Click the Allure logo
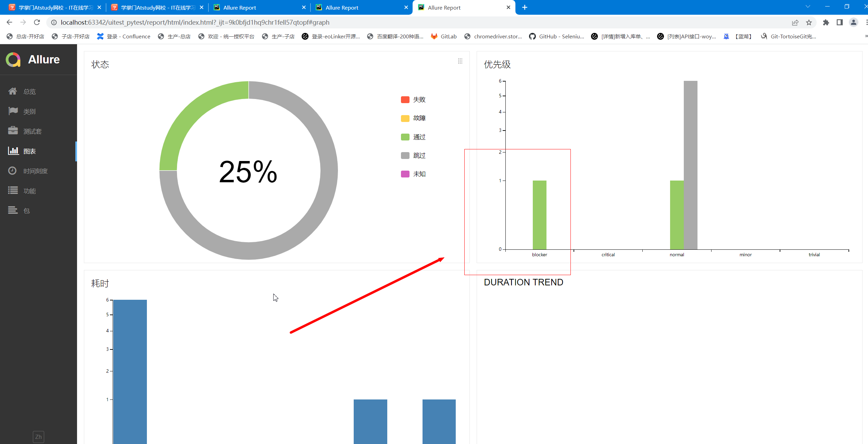The width and height of the screenshot is (868, 444). pos(13,60)
